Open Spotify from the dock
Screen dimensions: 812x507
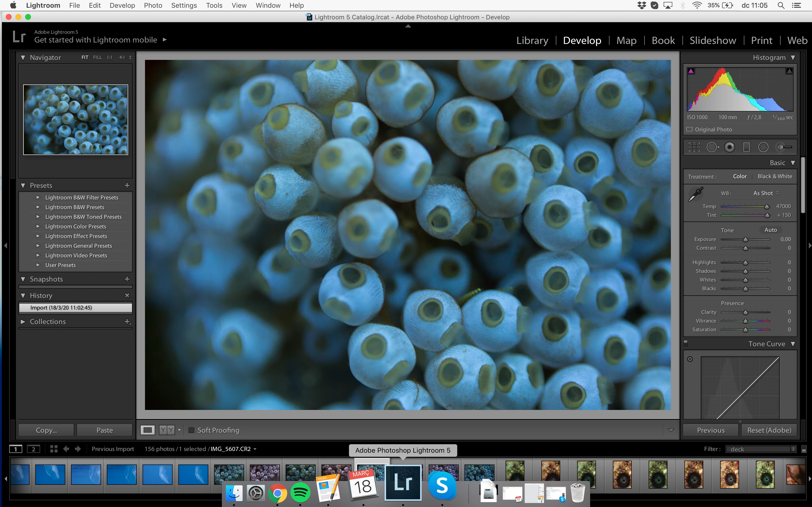(300, 492)
